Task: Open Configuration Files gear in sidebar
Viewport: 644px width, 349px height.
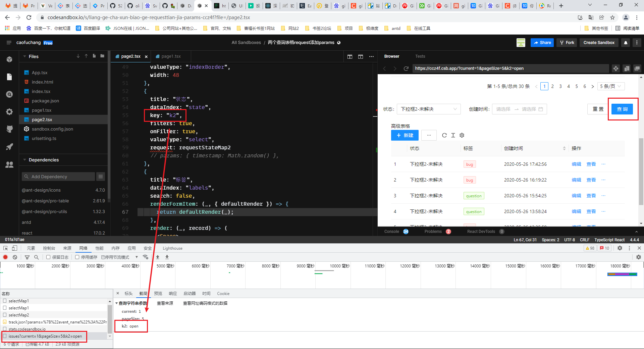Action: pyautogui.click(x=9, y=112)
